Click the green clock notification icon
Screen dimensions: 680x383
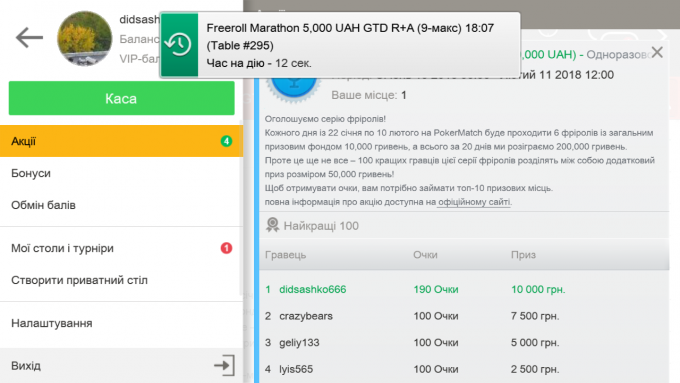180,45
